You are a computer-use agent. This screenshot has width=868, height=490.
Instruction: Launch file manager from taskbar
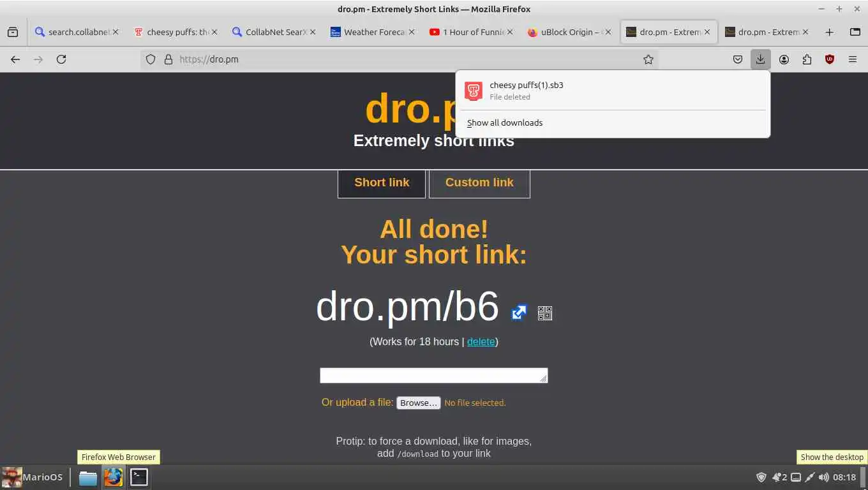[87, 477]
